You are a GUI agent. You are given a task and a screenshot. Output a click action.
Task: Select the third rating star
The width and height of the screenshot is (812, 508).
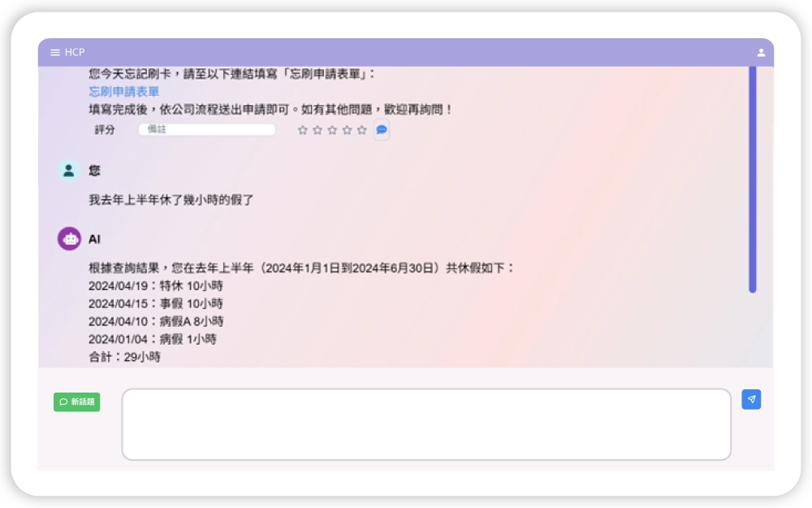click(332, 130)
